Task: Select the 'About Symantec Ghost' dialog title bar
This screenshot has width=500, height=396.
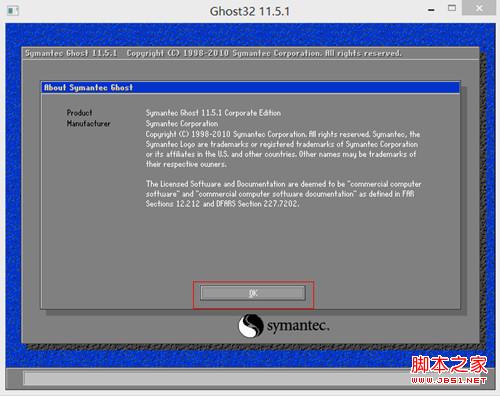Action: coord(250,88)
